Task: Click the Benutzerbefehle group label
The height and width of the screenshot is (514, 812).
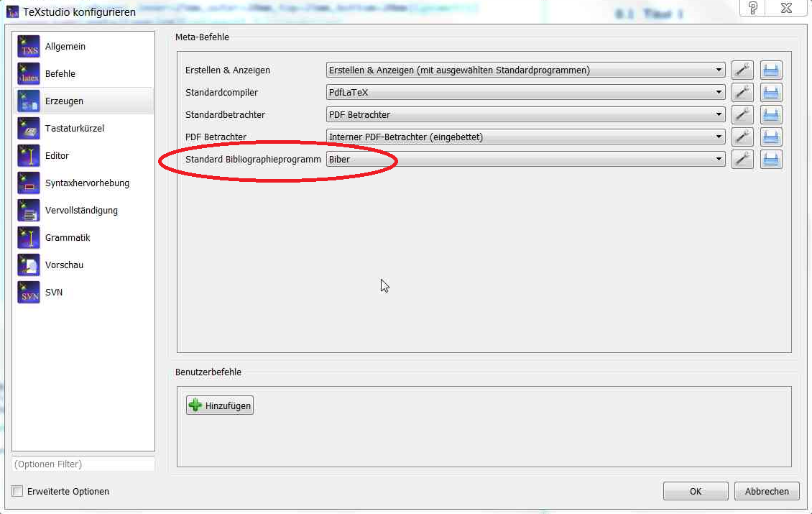Action: pyautogui.click(x=208, y=372)
